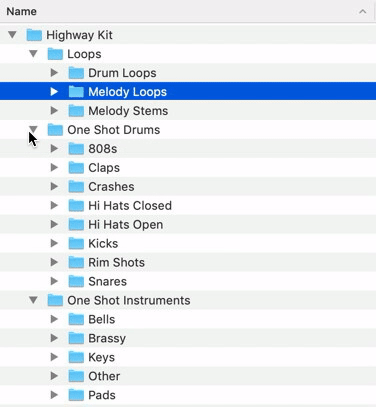Collapse the Highway Kit folder
376x407 pixels.
pos(12,35)
